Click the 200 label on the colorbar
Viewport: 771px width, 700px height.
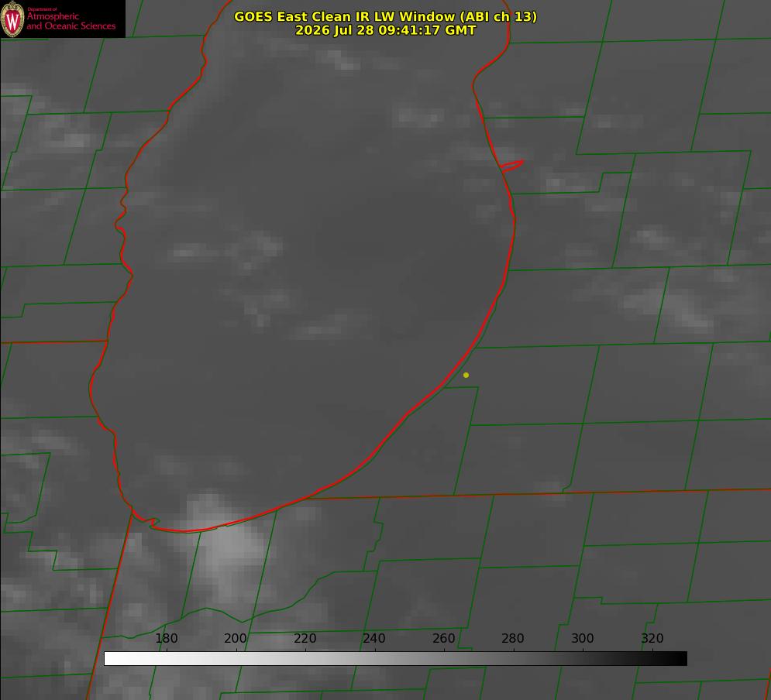(x=235, y=638)
